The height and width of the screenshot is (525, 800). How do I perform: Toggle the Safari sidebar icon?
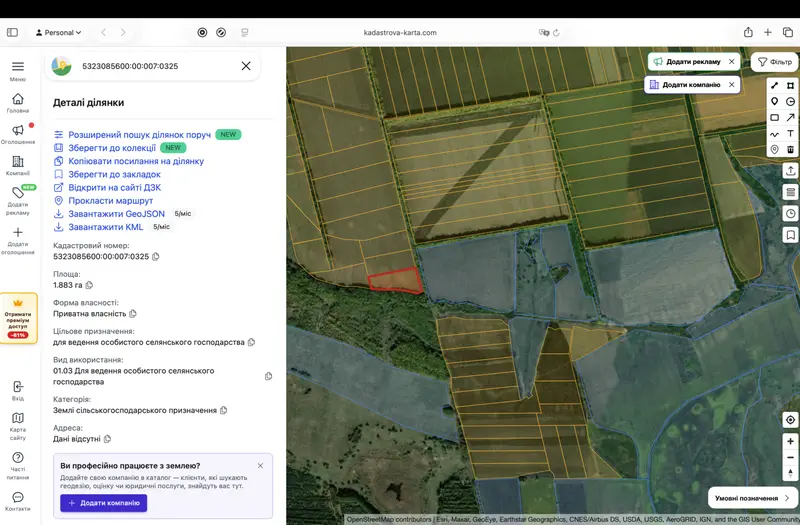coord(12,33)
